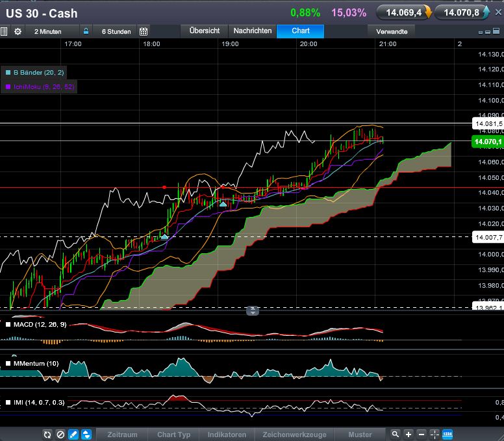Viewport: 504px width, 441px height.
Task: Click the 19:00 time axis label
Action: (x=230, y=44)
